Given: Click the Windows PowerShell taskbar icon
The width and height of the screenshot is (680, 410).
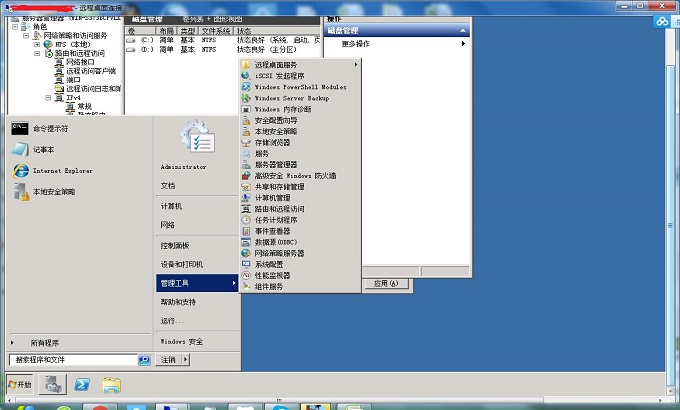Looking at the screenshot, I should pos(84,385).
